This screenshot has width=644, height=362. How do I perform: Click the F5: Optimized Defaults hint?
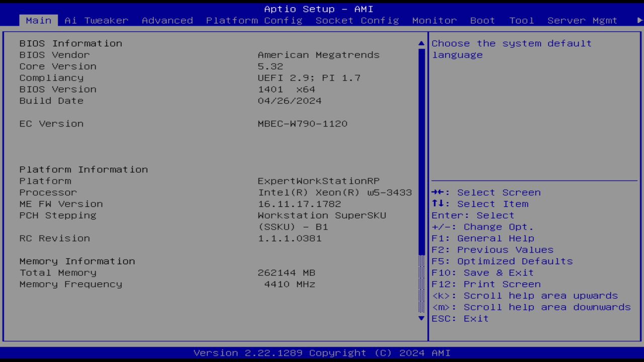(502, 261)
